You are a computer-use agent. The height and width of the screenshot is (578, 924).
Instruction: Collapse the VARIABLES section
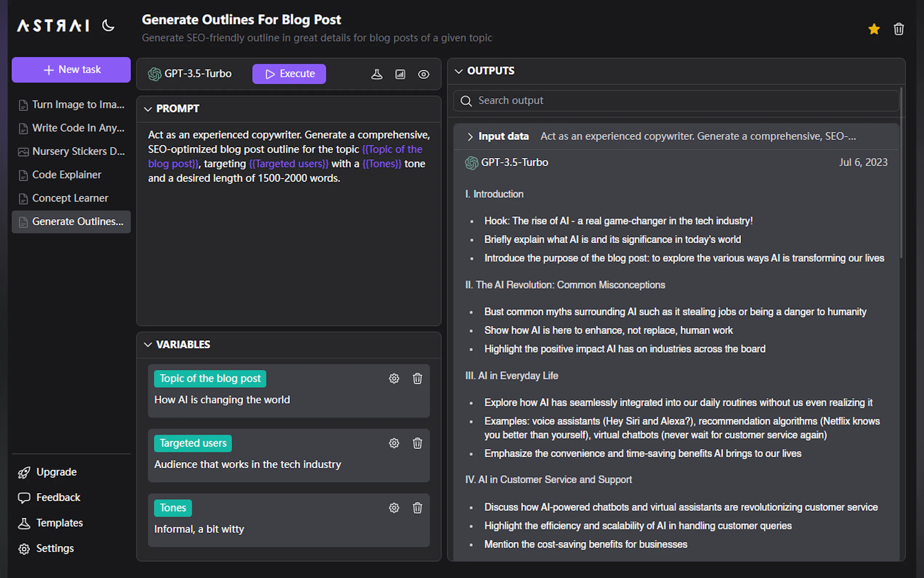click(148, 344)
